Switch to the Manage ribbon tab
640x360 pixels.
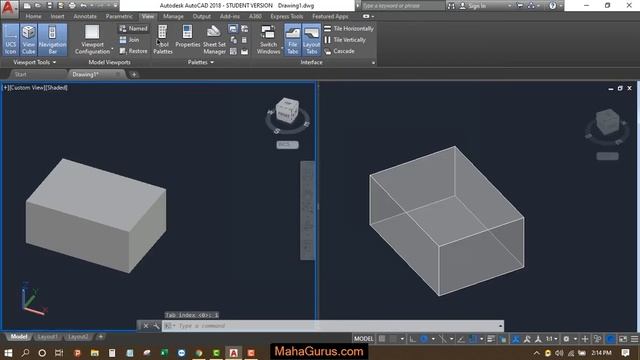coord(173,16)
